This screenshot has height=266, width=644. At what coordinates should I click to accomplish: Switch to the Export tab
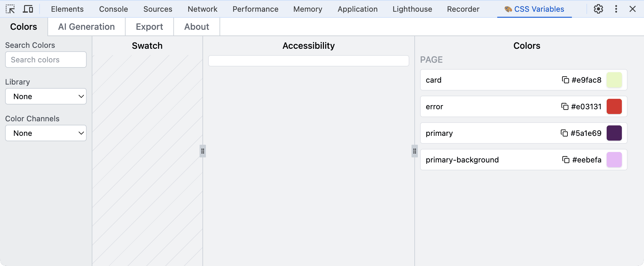149,27
